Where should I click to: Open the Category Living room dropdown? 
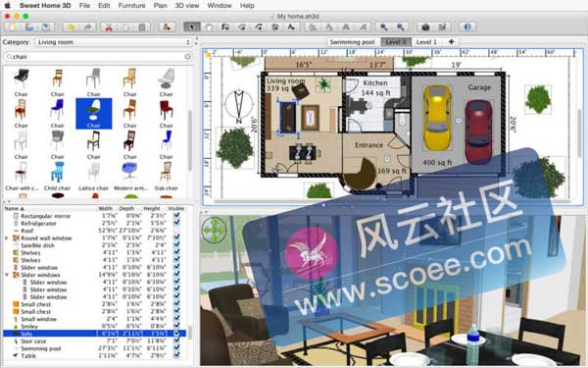114,42
